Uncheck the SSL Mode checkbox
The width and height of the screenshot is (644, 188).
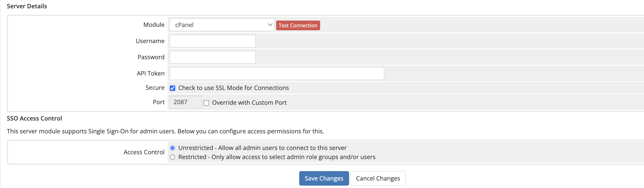tap(173, 88)
